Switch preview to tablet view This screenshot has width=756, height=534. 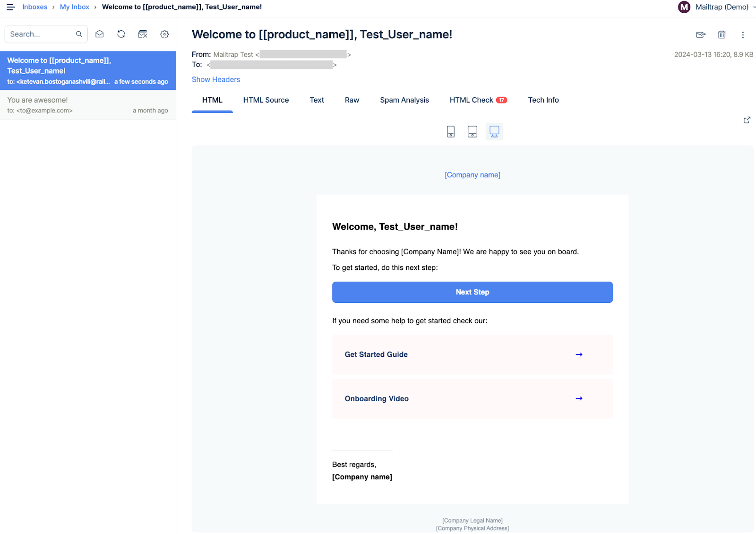click(x=472, y=131)
